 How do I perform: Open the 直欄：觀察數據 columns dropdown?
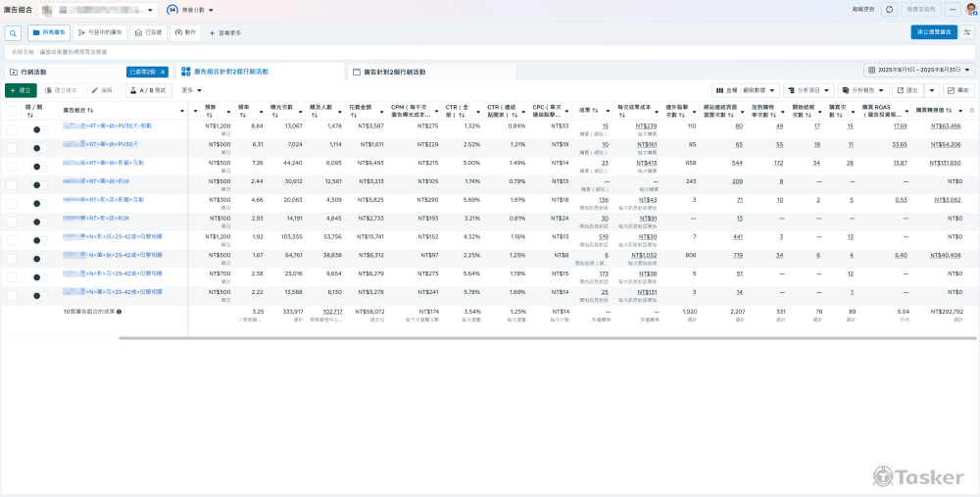point(745,90)
